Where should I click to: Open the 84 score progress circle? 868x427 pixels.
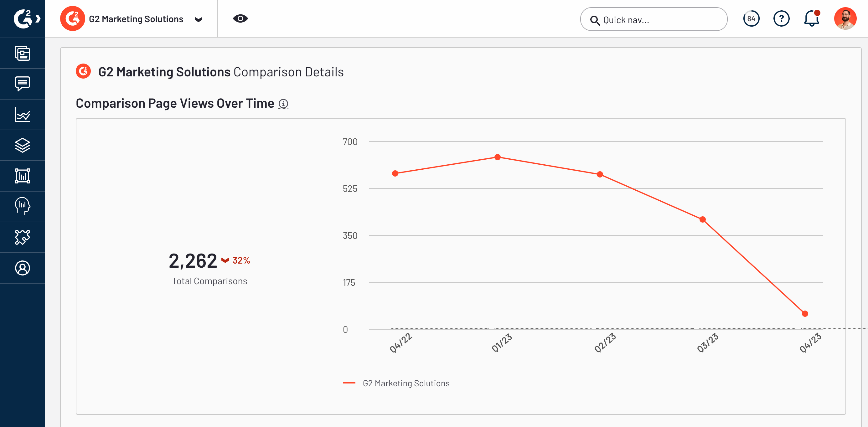752,18
